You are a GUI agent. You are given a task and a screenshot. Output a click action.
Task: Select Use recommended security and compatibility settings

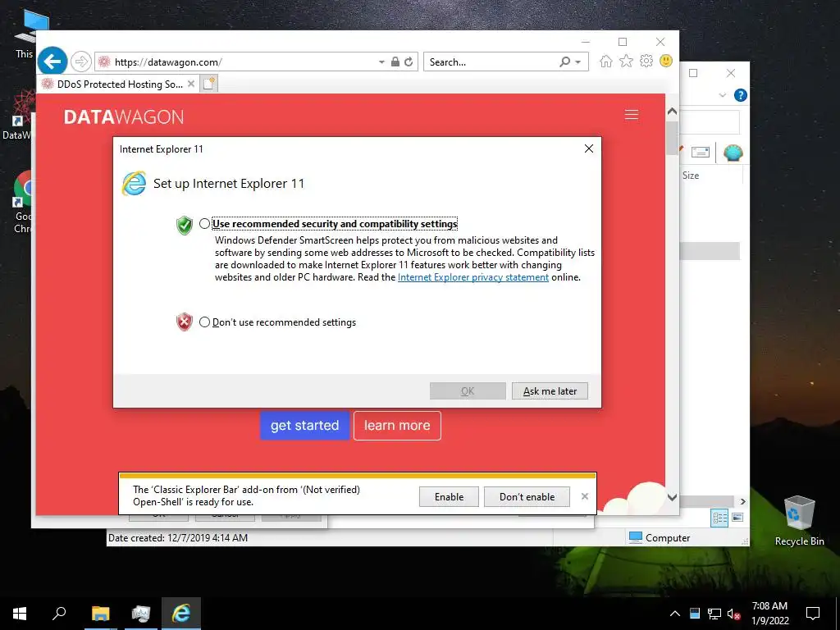(204, 223)
